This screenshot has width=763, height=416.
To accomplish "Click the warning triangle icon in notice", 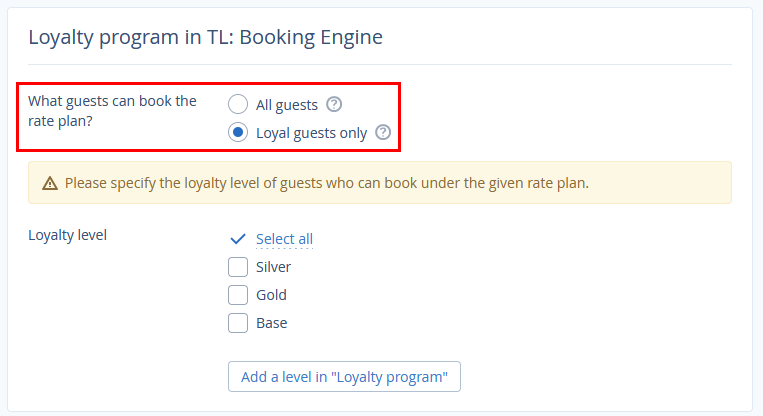I will tap(50, 183).
